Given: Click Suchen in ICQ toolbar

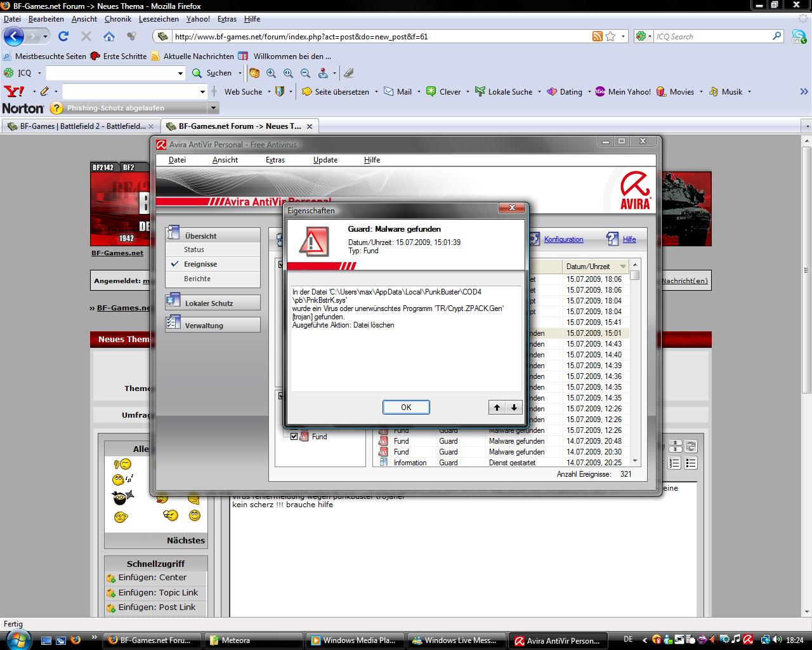Looking at the screenshot, I should pyautogui.click(x=213, y=73).
